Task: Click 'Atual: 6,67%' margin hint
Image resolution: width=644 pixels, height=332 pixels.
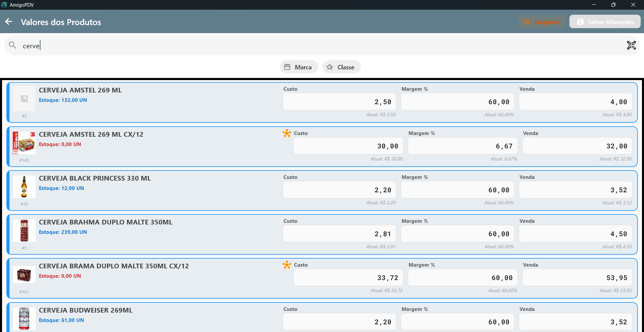Action: coord(504,159)
